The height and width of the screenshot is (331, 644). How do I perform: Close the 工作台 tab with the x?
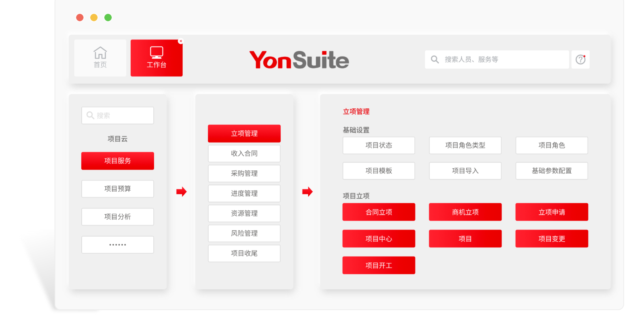tap(181, 41)
